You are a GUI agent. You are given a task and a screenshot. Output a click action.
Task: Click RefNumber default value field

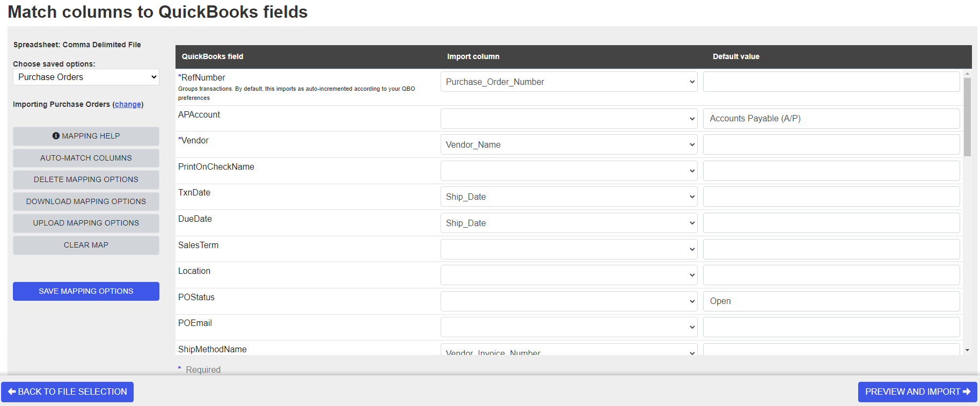coord(831,82)
